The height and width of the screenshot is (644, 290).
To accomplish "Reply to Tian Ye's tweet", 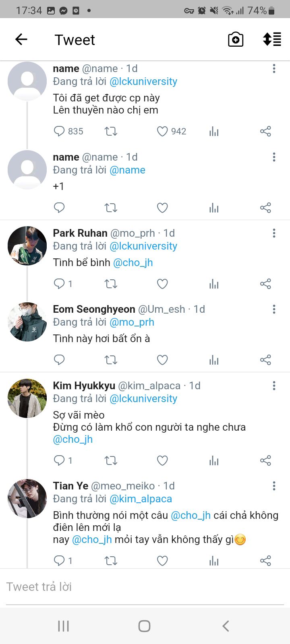I will click(x=60, y=560).
